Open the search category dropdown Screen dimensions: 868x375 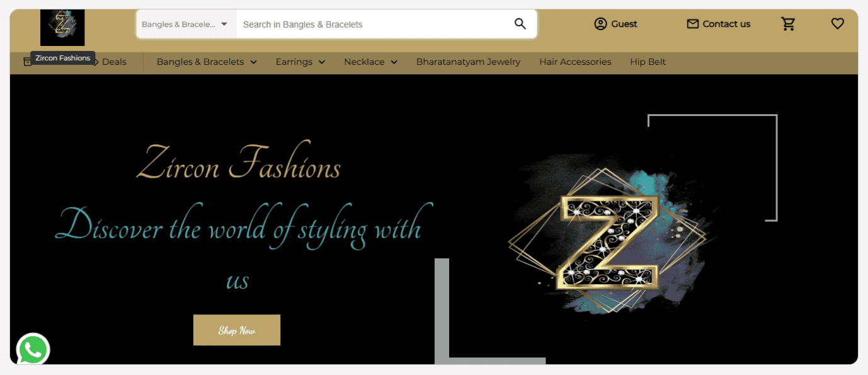click(x=185, y=24)
